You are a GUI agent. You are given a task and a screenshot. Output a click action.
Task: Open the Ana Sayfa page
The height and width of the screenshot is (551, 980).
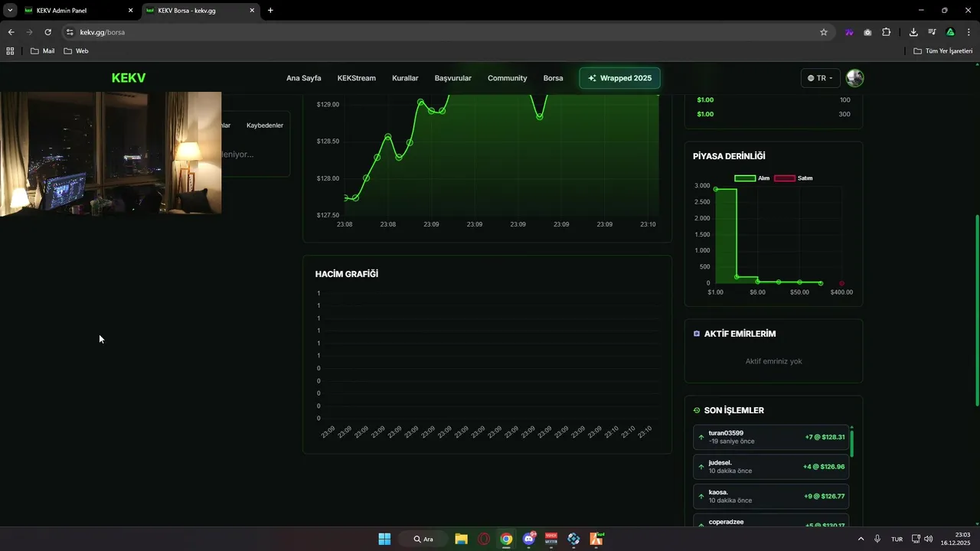304,78
